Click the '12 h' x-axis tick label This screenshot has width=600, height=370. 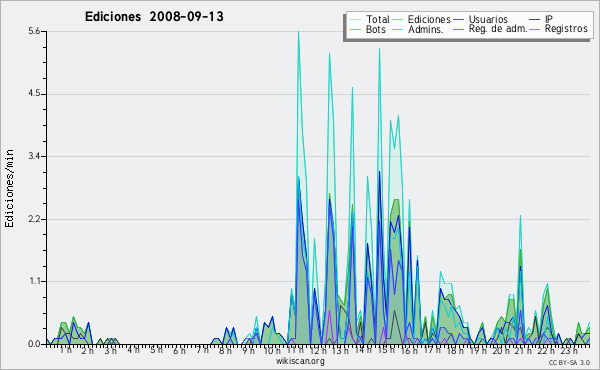(x=318, y=350)
